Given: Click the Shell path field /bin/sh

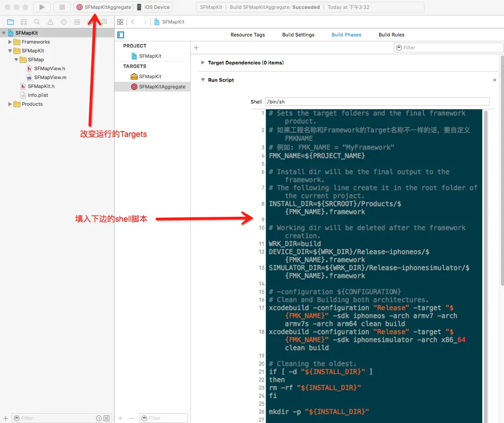Looking at the screenshot, I should pyautogui.click(x=377, y=102).
